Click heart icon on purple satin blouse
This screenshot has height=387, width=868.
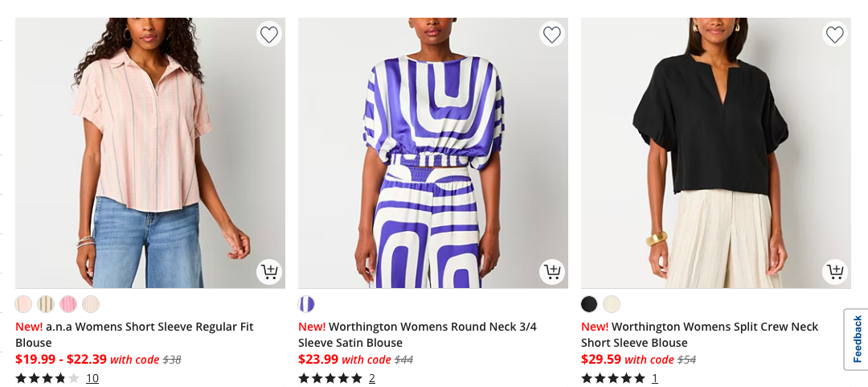click(552, 35)
